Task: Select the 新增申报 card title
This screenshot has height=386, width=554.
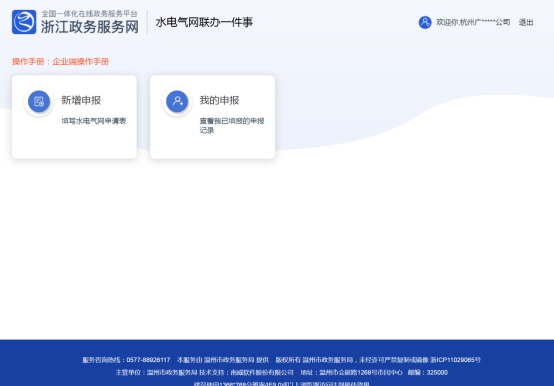Action: coord(81,100)
